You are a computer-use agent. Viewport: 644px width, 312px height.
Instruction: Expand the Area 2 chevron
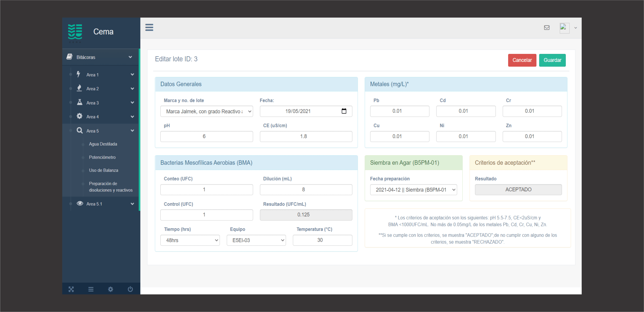(x=132, y=88)
